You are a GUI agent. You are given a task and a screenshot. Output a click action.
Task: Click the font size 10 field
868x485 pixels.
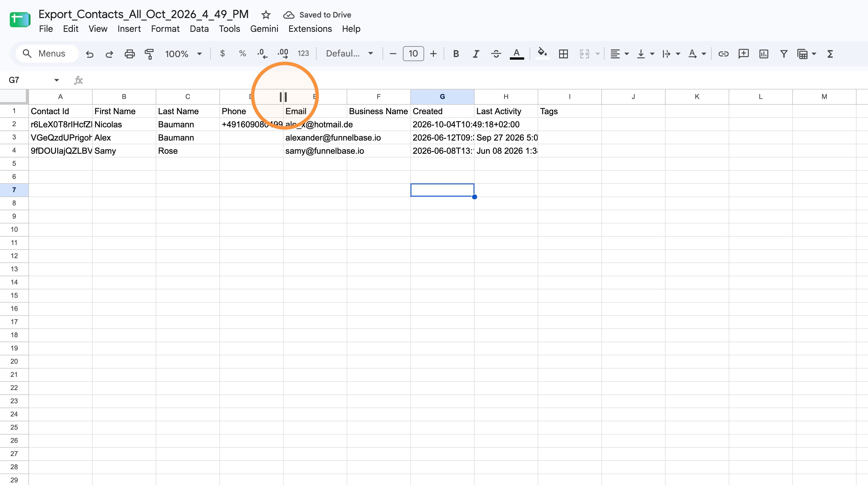413,54
